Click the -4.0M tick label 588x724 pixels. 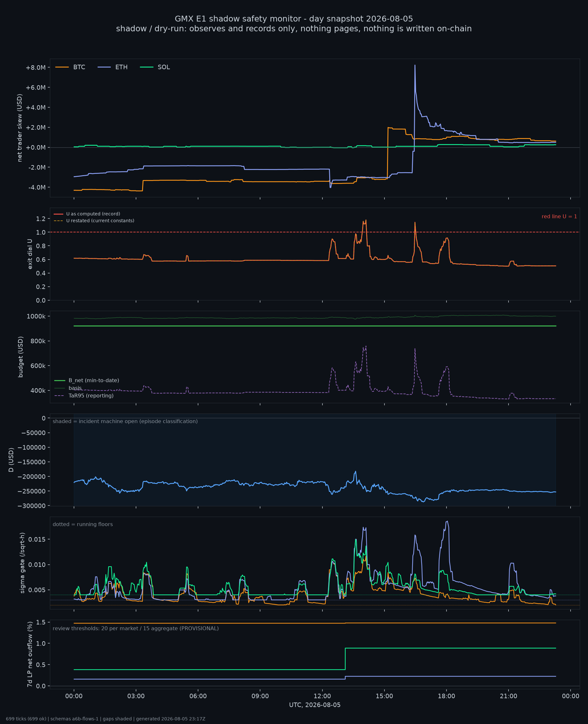(37, 187)
